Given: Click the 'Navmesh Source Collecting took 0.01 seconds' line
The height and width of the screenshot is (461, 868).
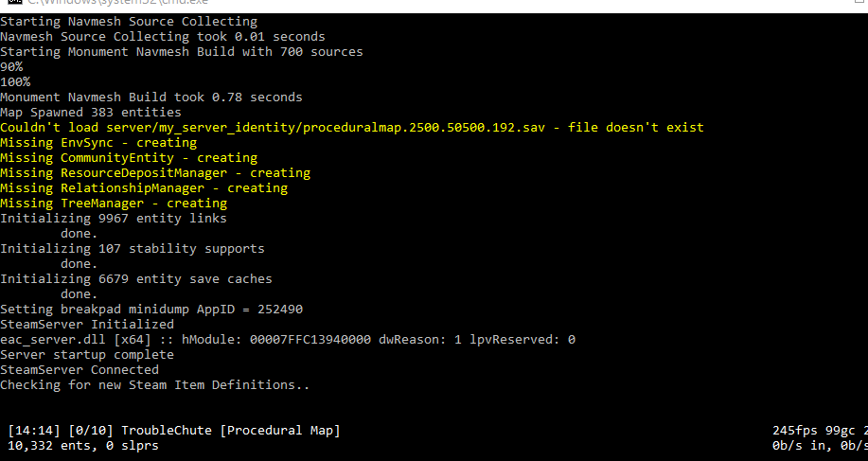Looking at the screenshot, I should (163, 37).
